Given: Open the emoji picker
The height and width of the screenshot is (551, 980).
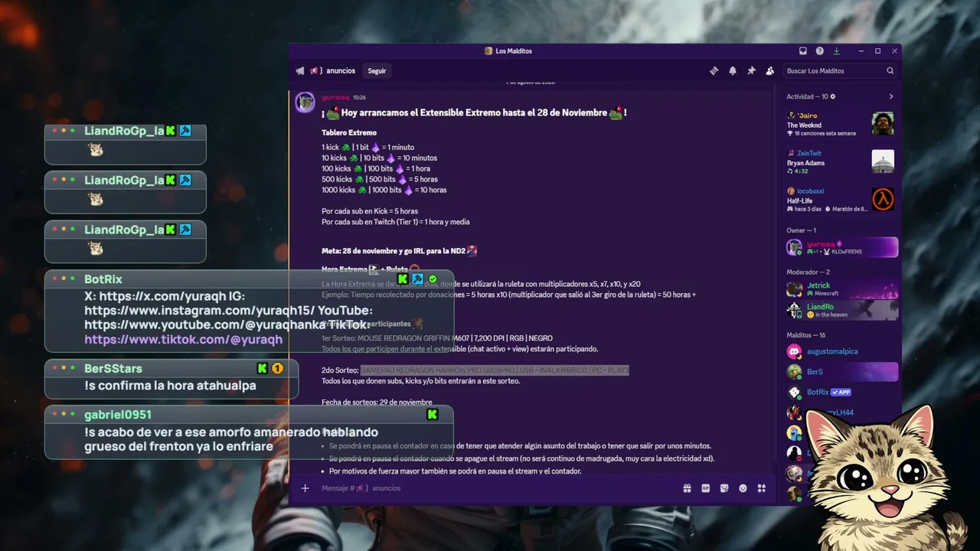Looking at the screenshot, I should coord(743,488).
